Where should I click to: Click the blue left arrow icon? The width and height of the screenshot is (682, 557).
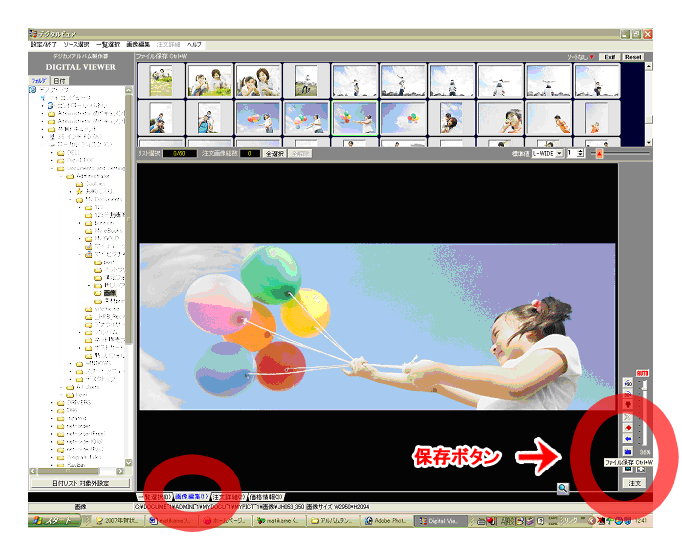click(628, 439)
